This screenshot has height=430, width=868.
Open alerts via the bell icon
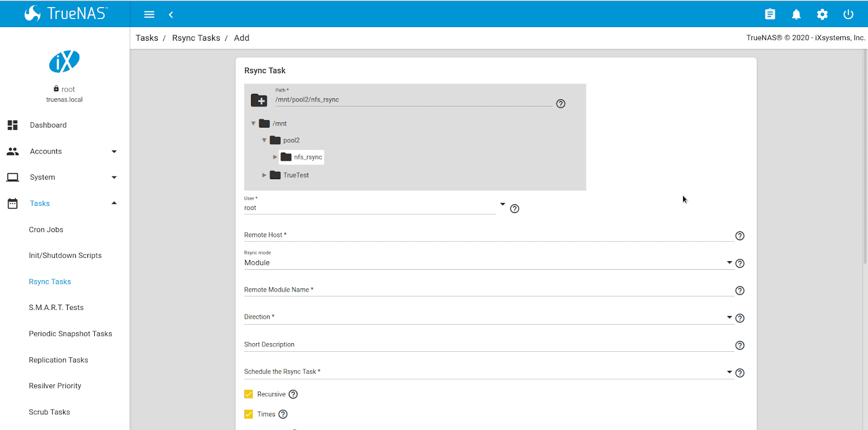[x=796, y=15]
